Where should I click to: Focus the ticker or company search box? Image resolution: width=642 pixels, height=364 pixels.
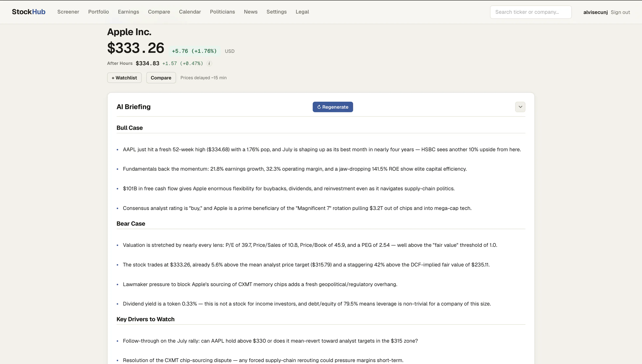pos(530,12)
